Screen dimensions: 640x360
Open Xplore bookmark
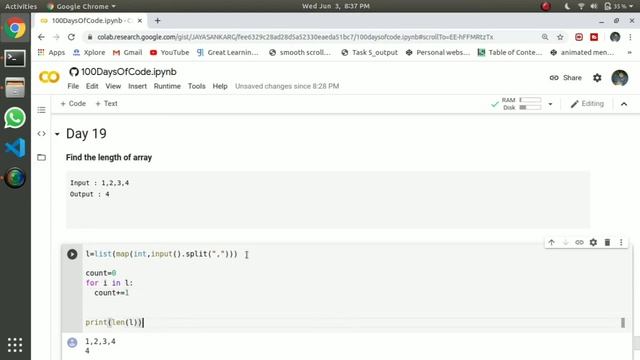89,52
